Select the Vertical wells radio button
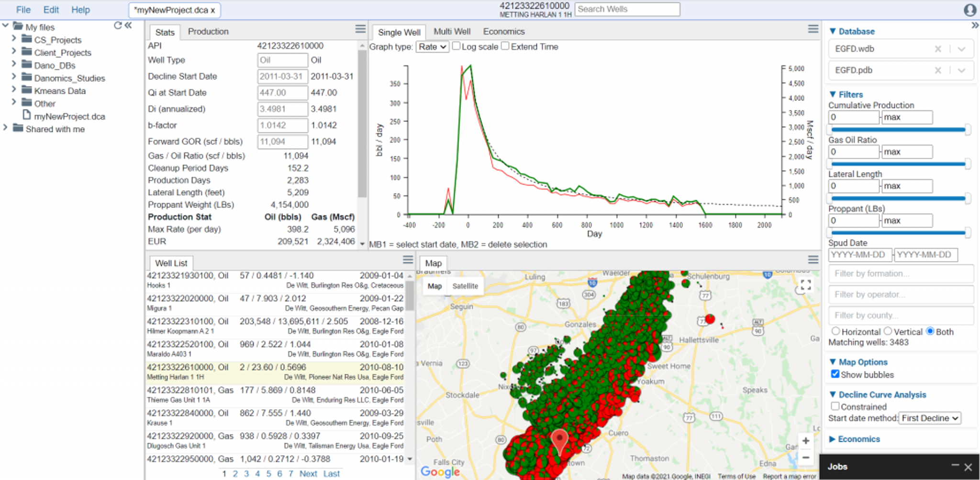980x480 pixels. click(888, 331)
